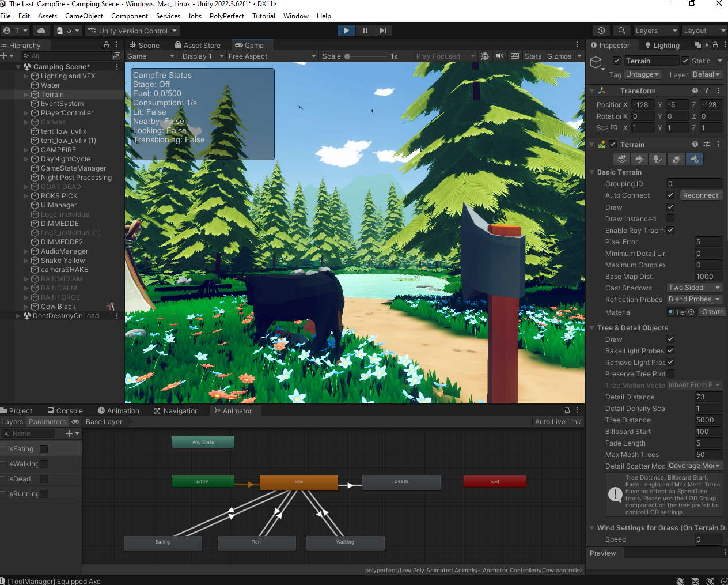Select the Paint Terrain tool icon

point(639,159)
